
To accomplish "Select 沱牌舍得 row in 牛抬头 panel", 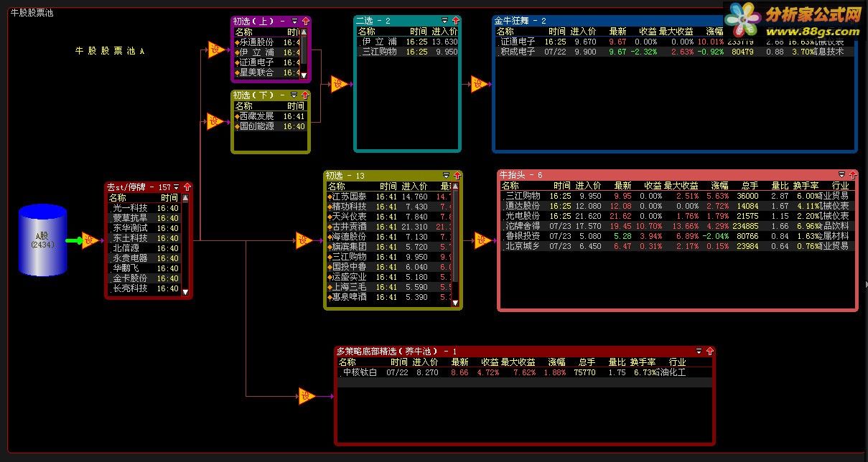I will [x=676, y=226].
